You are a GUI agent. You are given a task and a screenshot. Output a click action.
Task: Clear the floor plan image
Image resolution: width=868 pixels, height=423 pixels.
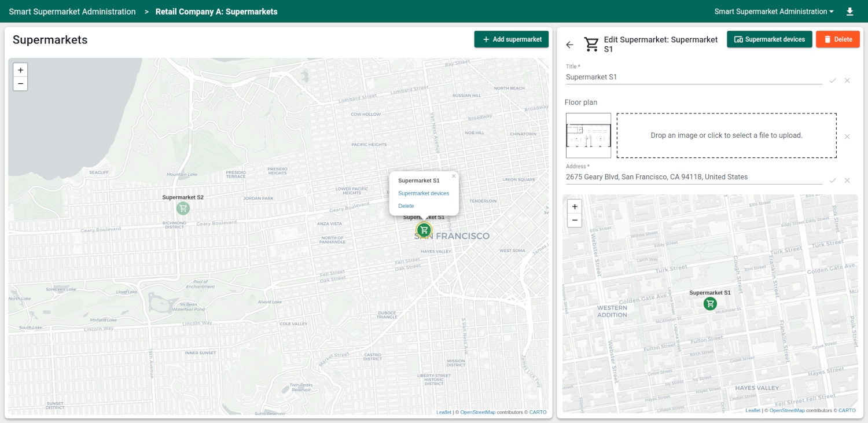click(x=847, y=137)
